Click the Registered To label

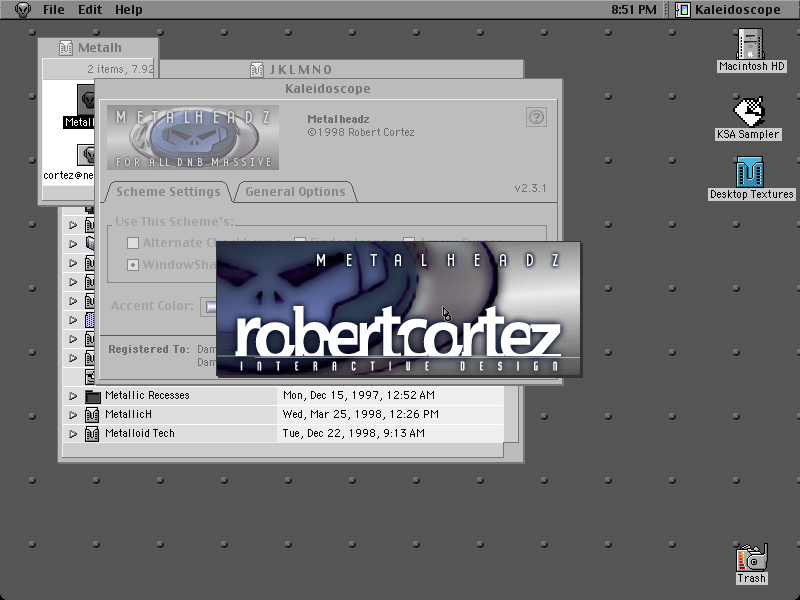pos(149,349)
